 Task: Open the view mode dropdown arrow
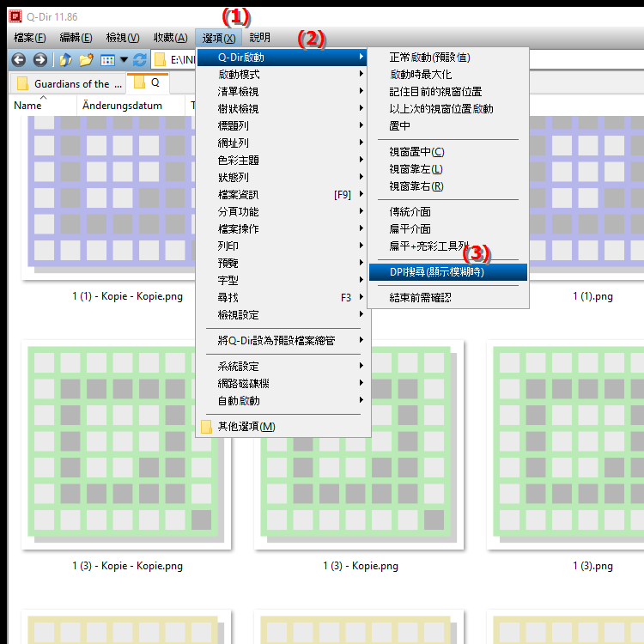pyautogui.click(x=124, y=60)
